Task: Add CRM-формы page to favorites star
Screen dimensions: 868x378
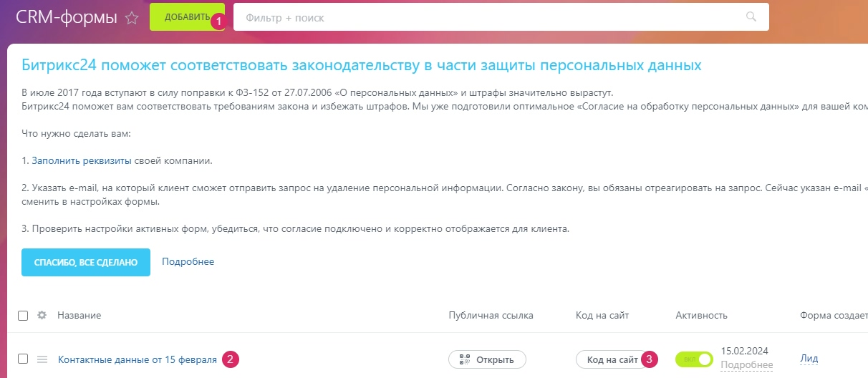Action: (x=132, y=18)
